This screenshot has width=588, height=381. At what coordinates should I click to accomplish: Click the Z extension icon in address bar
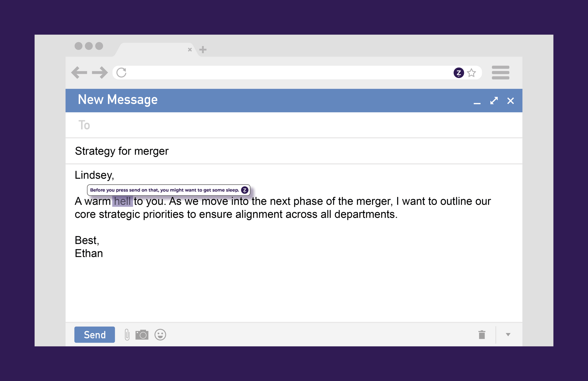459,73
